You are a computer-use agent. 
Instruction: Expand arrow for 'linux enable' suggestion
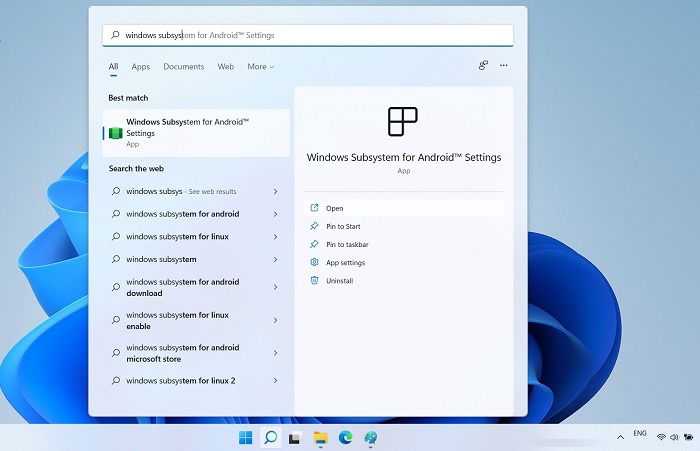click(x=275, y=320)
